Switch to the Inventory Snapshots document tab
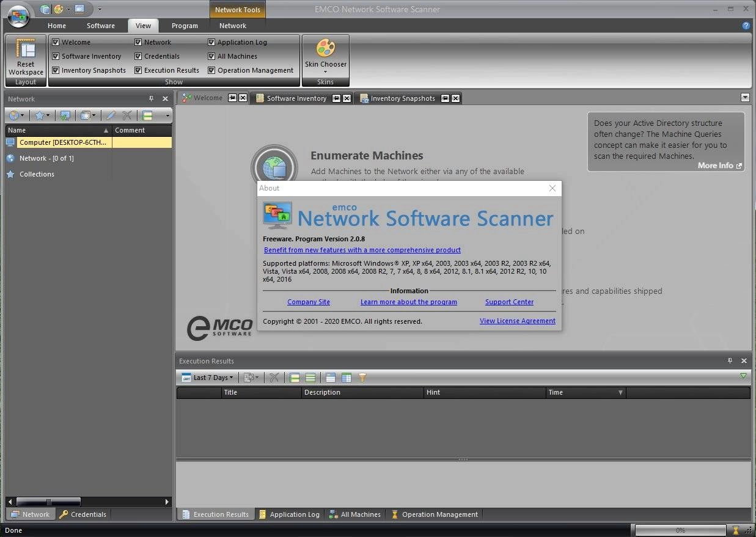This screenshot has height=537, width=756. [x=403, y=98]
